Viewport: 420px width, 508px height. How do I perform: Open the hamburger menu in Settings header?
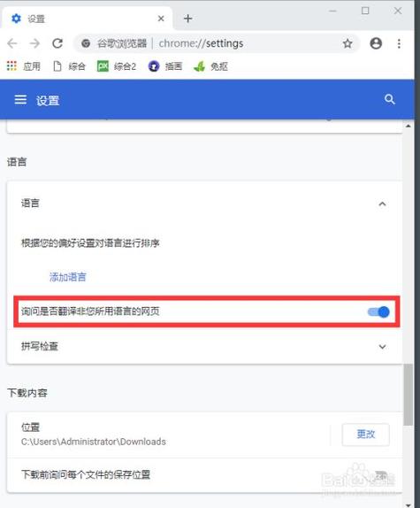(20, 100)
